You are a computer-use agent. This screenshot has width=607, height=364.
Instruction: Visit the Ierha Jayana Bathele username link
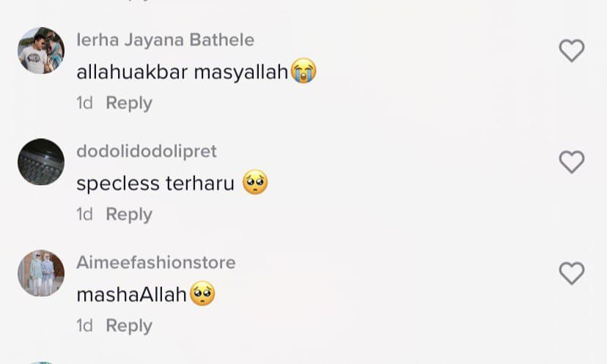pyautogui.click(x=165, y=40)
